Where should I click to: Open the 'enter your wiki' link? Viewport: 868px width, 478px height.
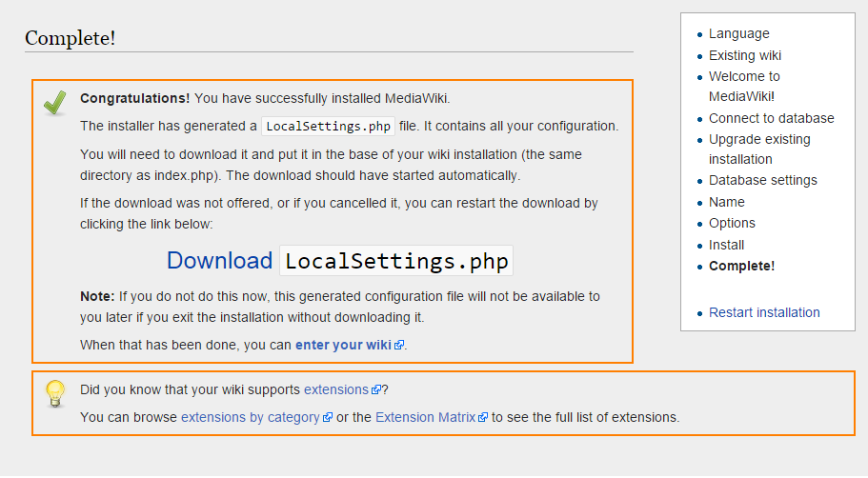(343, 345)
